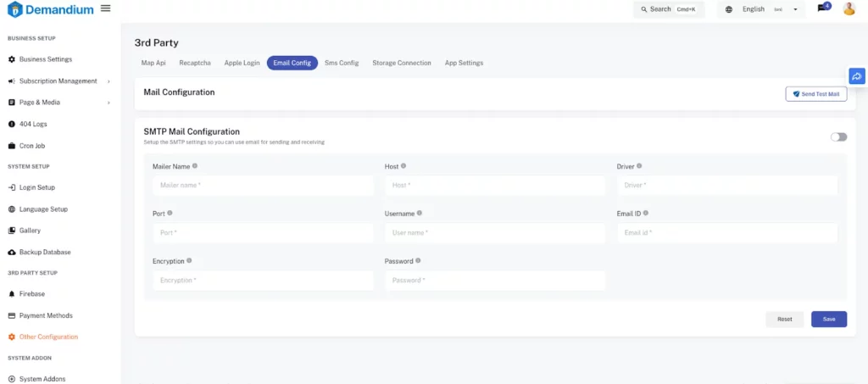Focus the User name input field
Screen dimensions: 868x384
pyautogui.click(x=495, y=233)
